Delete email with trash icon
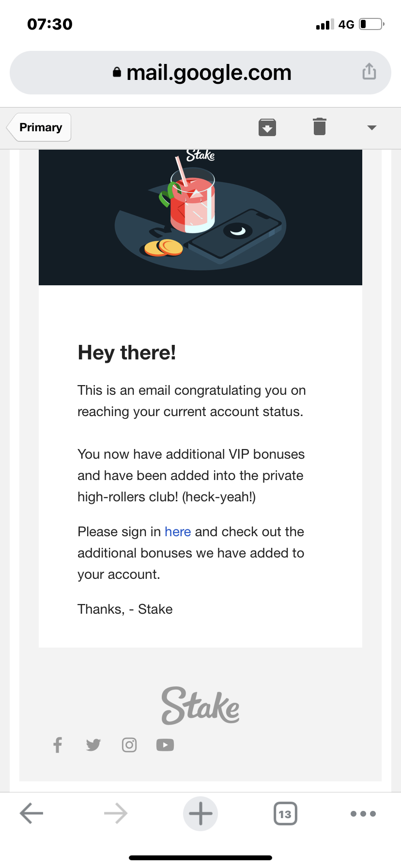 click(320, 126)
